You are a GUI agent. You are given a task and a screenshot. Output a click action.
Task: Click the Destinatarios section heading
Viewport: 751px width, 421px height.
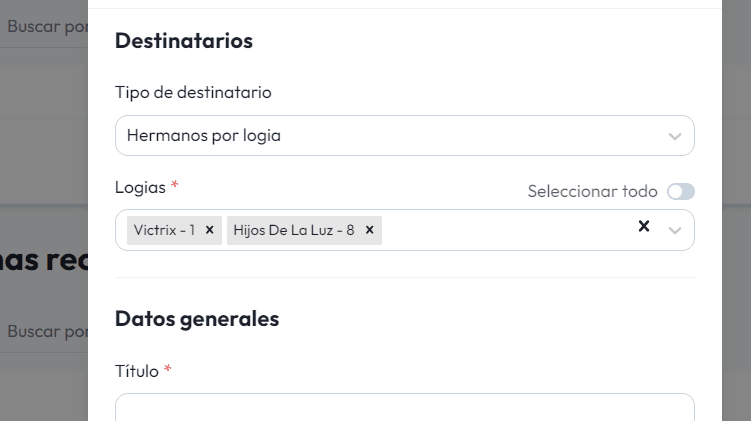[184, 41]
